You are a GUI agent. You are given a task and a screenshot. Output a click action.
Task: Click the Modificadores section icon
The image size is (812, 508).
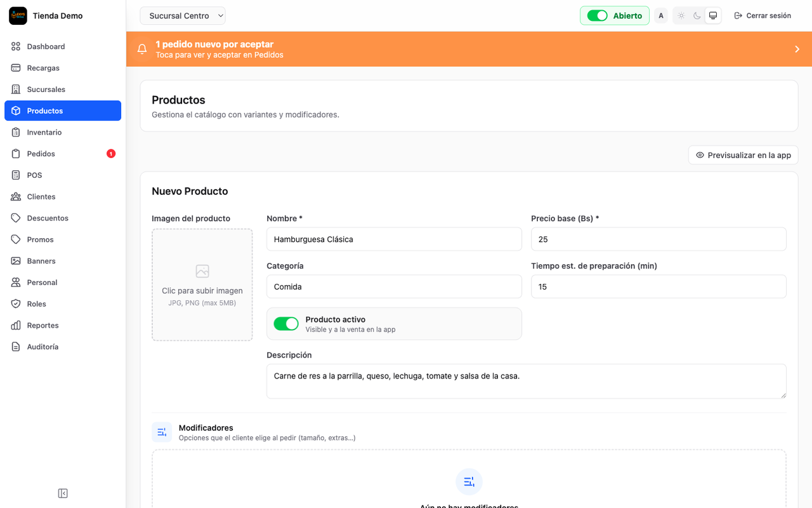[x=162, y=432]
